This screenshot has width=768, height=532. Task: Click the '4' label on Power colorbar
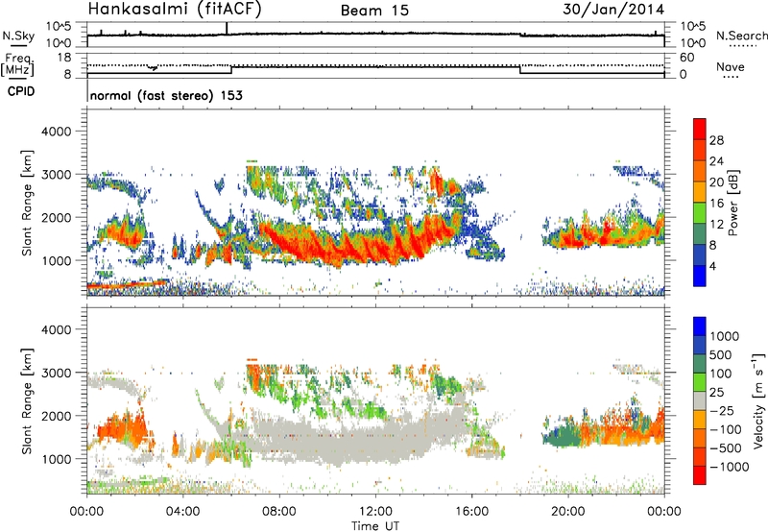click(x=713, y=266)
